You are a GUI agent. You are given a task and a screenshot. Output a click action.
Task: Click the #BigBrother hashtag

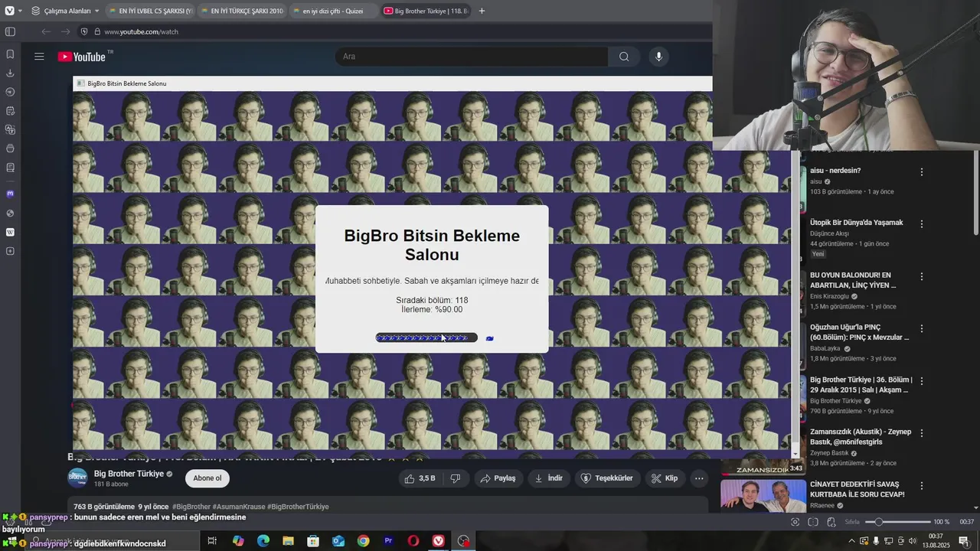pos(191,507)
